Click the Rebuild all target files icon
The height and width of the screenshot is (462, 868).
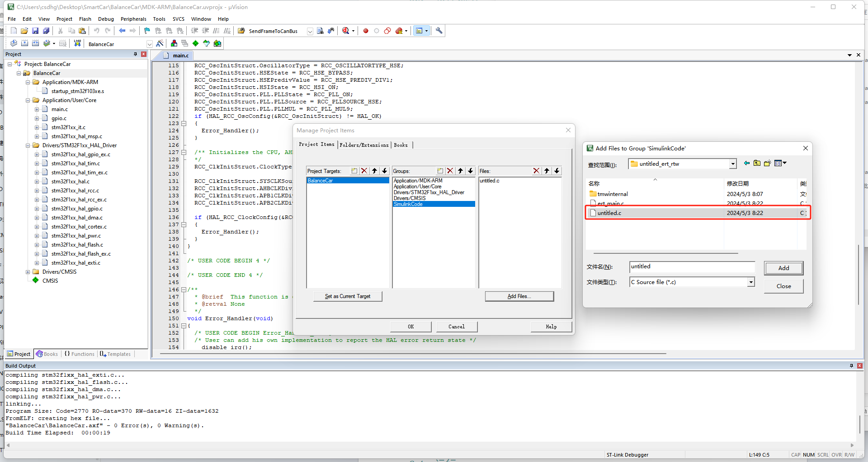click(x=35, y=43)
